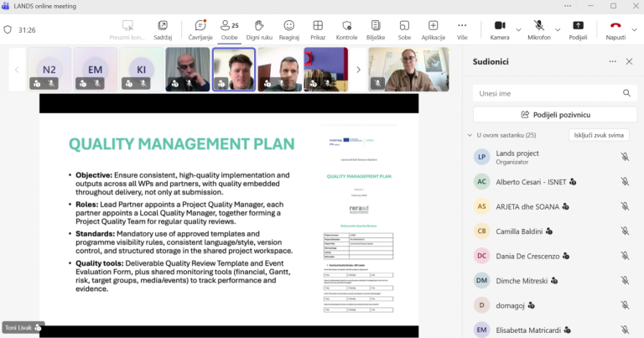
Task: Select participant Alberto Cesari - ISNET
Action: pyautogui.click(x=553, y=181)
